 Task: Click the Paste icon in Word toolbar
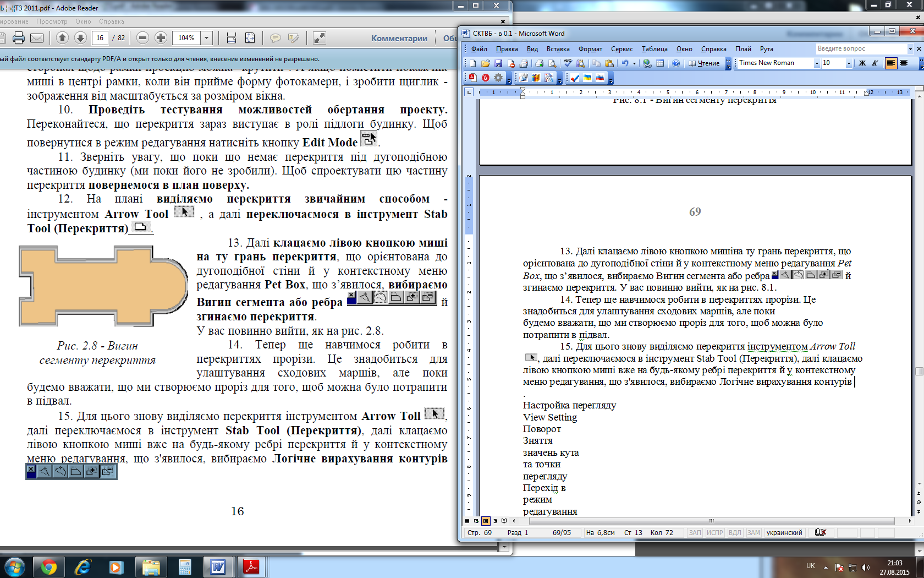click(609, 63)
